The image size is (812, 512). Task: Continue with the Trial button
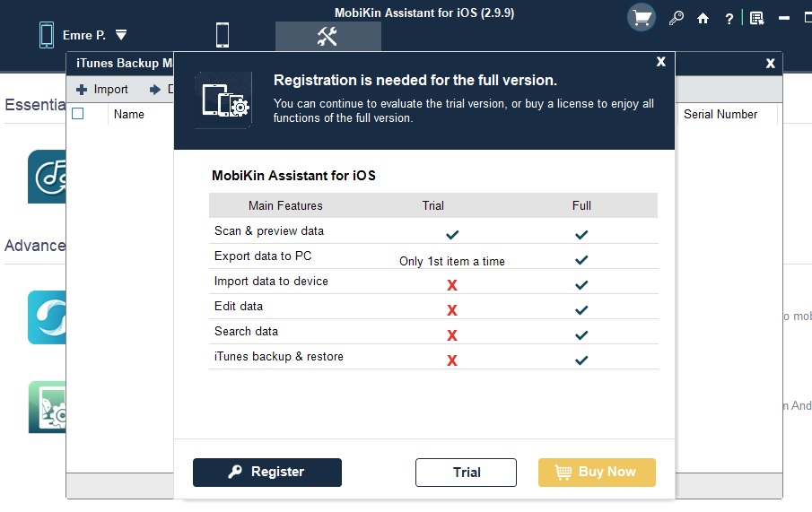tap(466, 473)
